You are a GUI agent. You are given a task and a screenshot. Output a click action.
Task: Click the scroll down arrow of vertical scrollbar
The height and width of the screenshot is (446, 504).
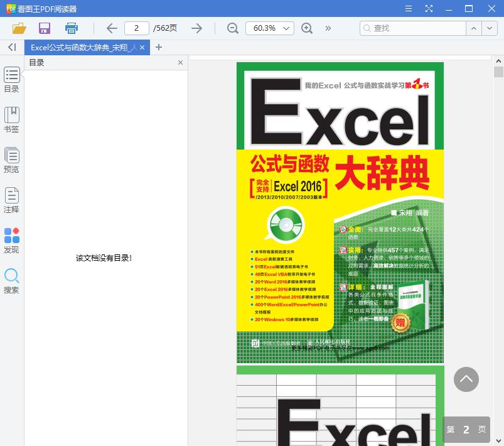pyautogui.click(x=498, y=440)
